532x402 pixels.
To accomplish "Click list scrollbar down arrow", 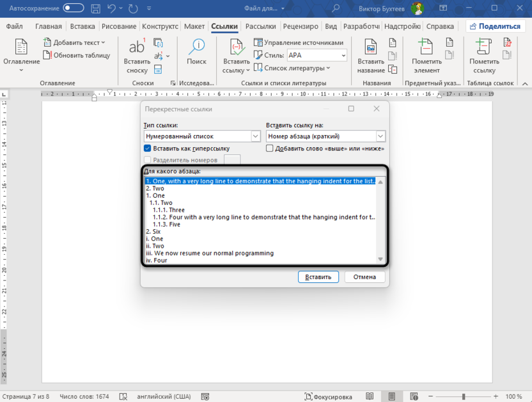I will click(380, 259).
